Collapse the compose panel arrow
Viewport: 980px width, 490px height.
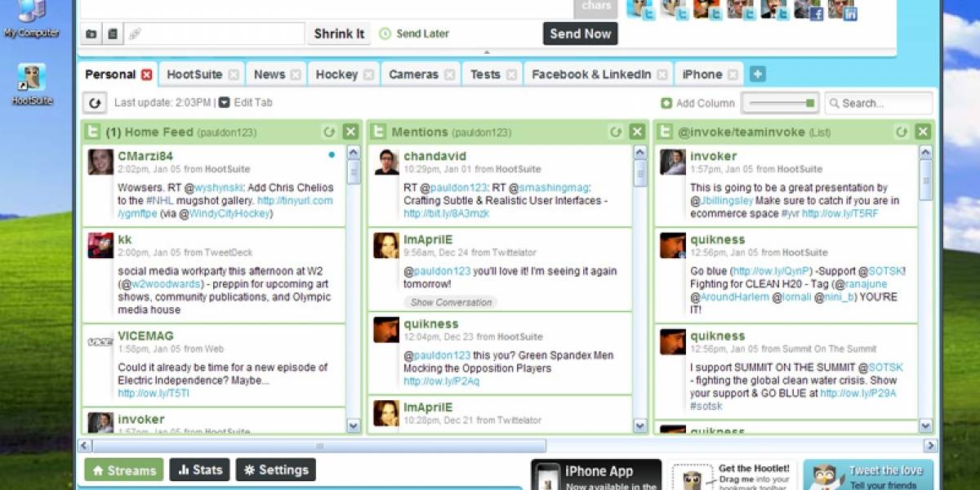488,52
